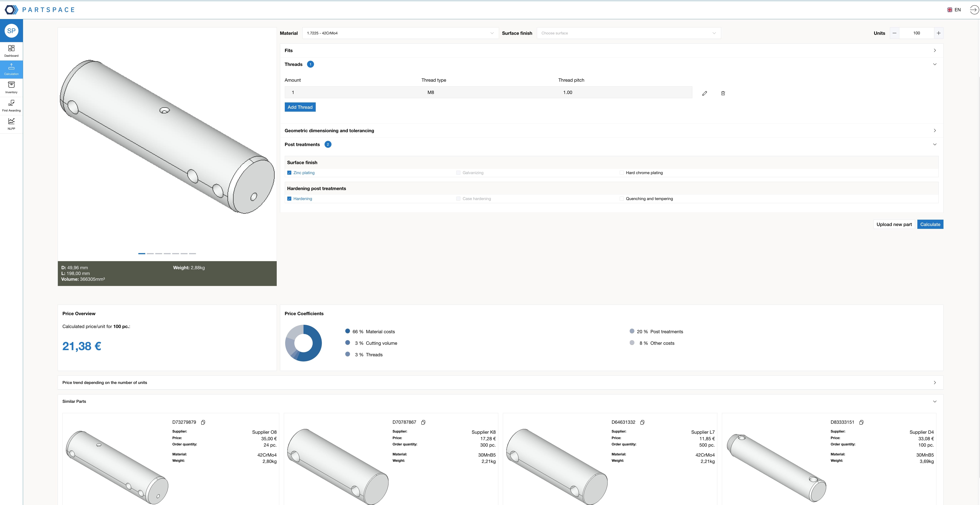Open the Material dropdown
Viewport: 980px width, 505px height.
tap(400, 33)
